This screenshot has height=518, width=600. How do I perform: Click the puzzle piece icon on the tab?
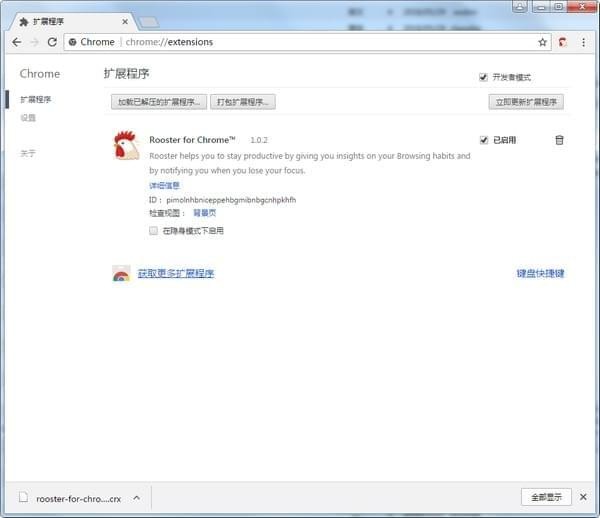point(24,22)
